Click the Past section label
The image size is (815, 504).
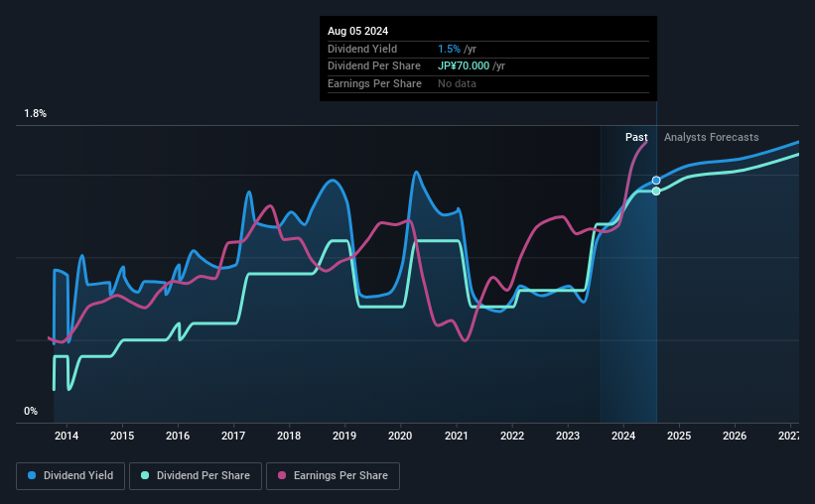tap(636, 137)
